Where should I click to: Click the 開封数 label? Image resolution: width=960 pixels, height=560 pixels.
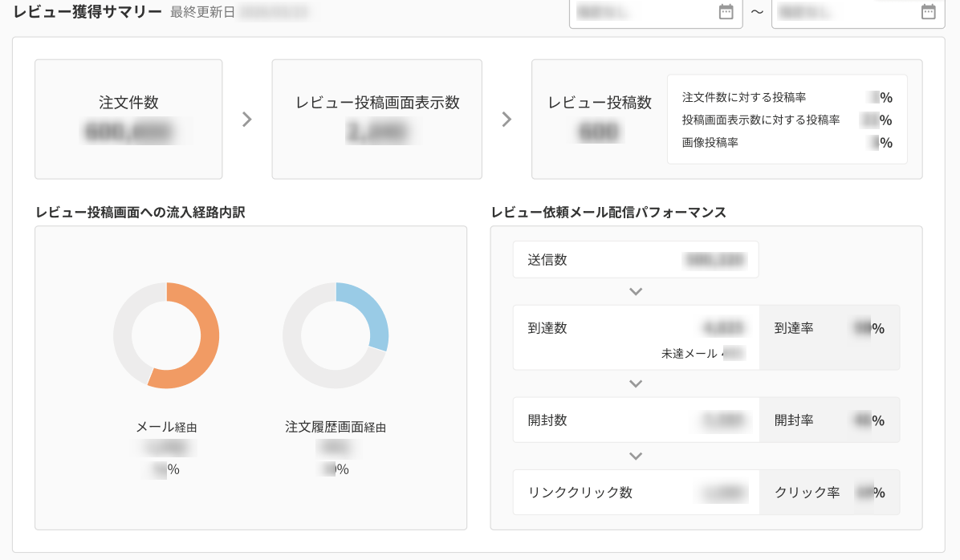[547, 420]
